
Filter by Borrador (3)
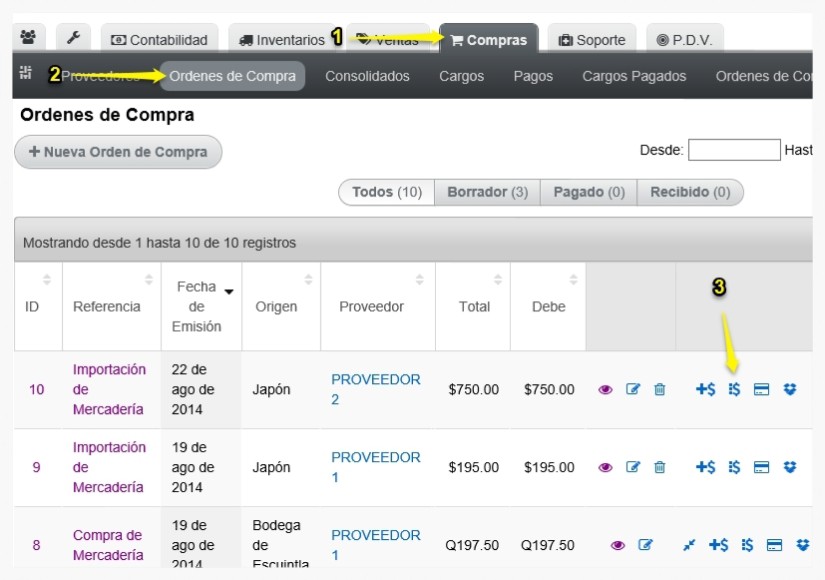pos(487,192)
